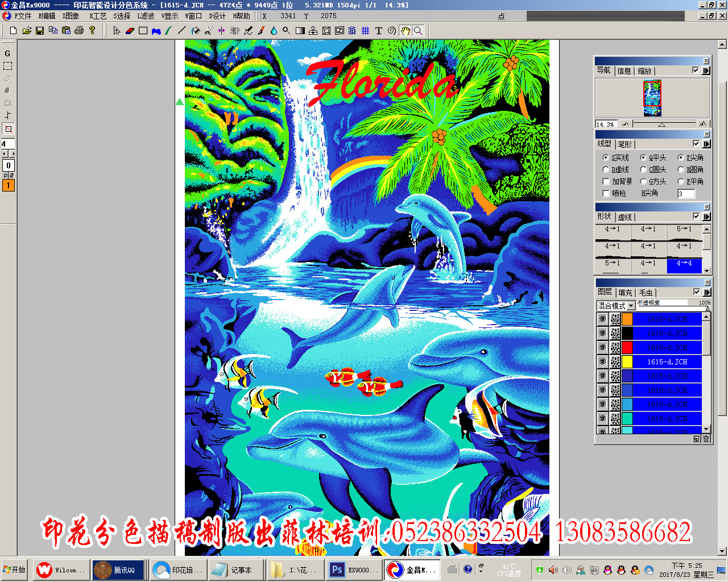Select the F平角 flat corner radio button

[681, 181]
